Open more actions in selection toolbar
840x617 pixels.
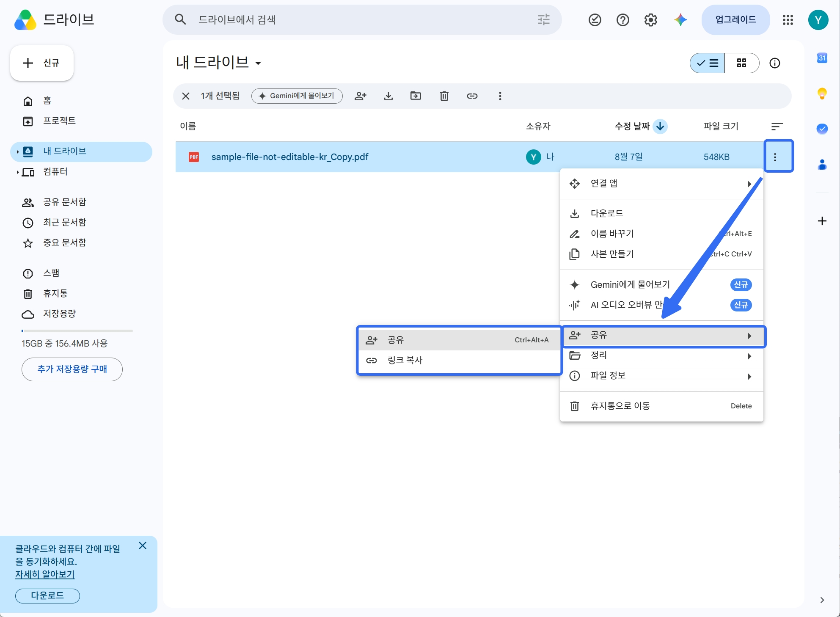tap(500, 96)
